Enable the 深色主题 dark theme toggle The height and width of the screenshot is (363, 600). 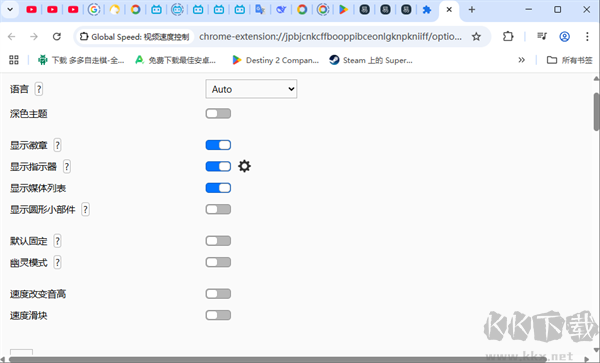(x=218, y=114)
